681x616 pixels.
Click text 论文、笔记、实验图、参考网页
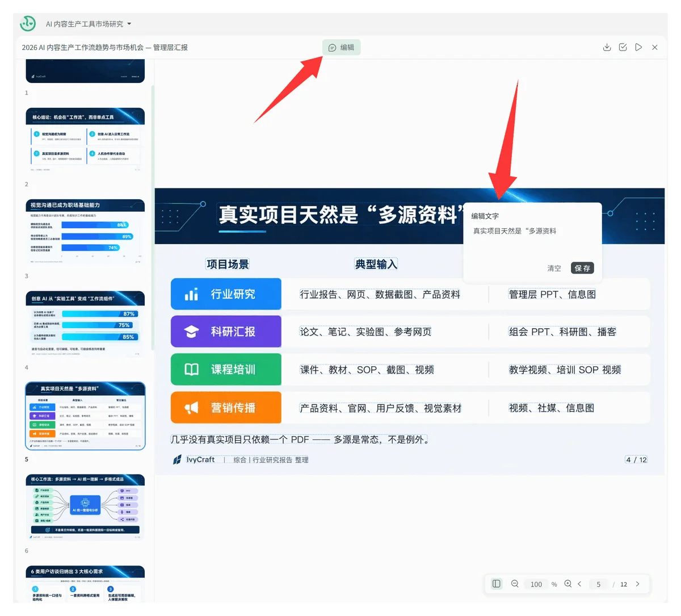click(x=365, y=332)
